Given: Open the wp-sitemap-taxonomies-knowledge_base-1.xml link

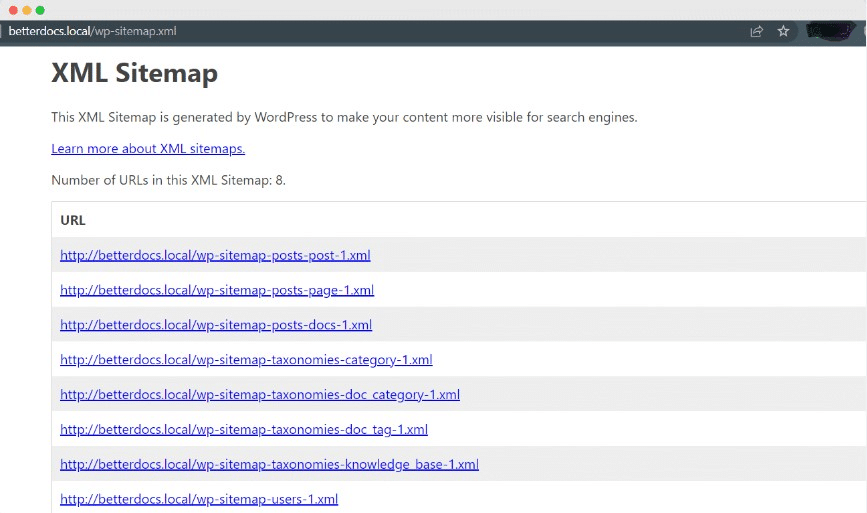Looking at the screenshot, I should click(x=269, y=464).
